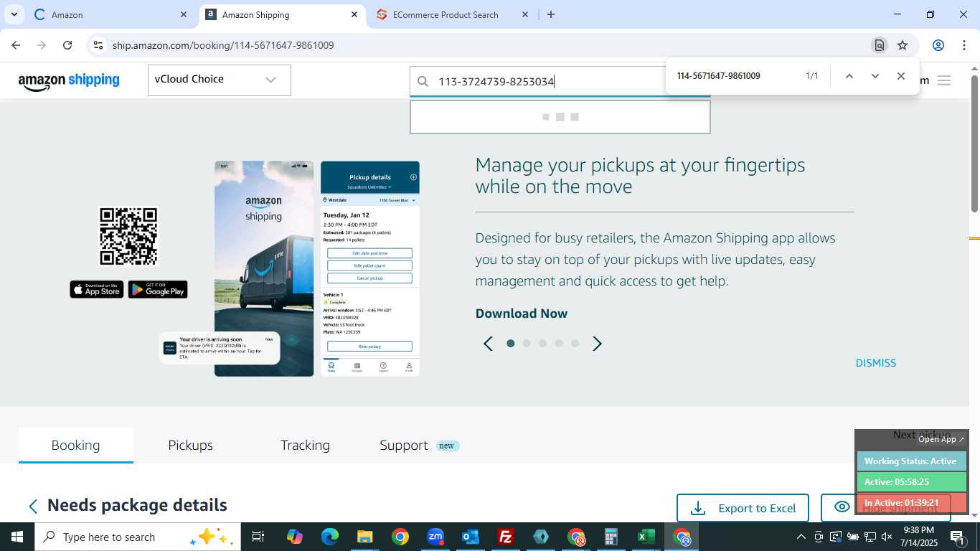Click the red In Active timer bar
This screenshot has height=551, width=980.
pos(911,503)
